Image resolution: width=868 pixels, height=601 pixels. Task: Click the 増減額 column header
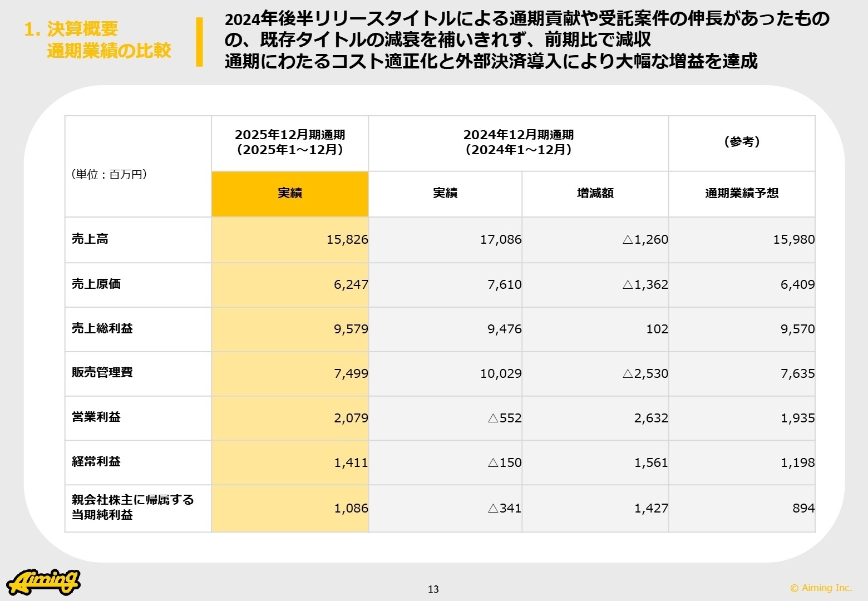[595, 194]
